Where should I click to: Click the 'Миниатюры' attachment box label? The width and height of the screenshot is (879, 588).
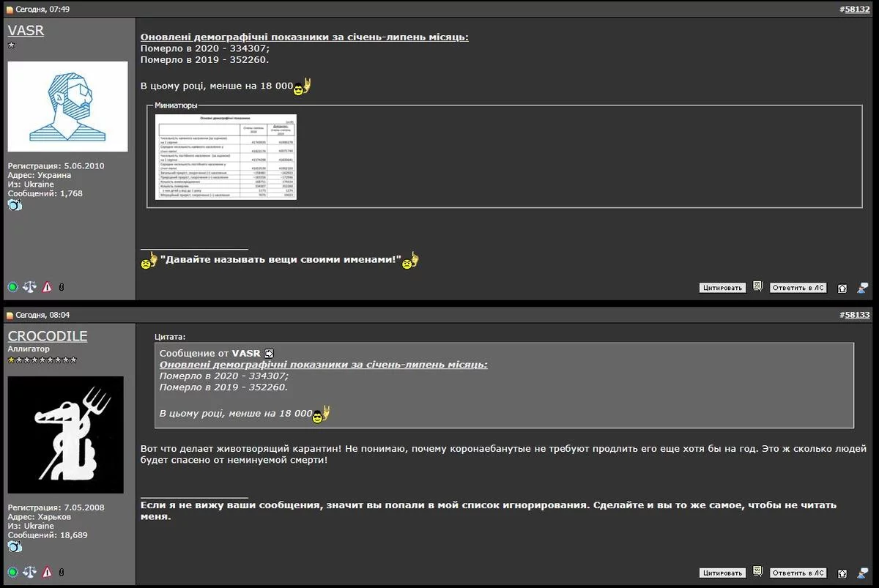(x=176, y=105)
